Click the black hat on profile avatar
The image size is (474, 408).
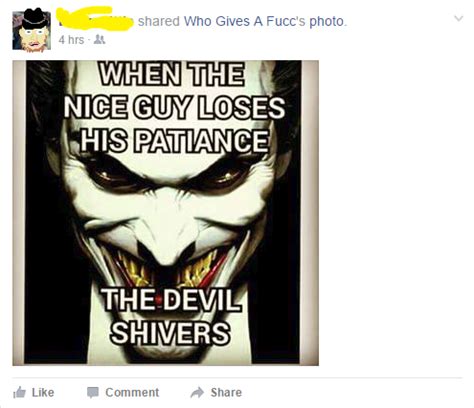[x=35, y=18]
